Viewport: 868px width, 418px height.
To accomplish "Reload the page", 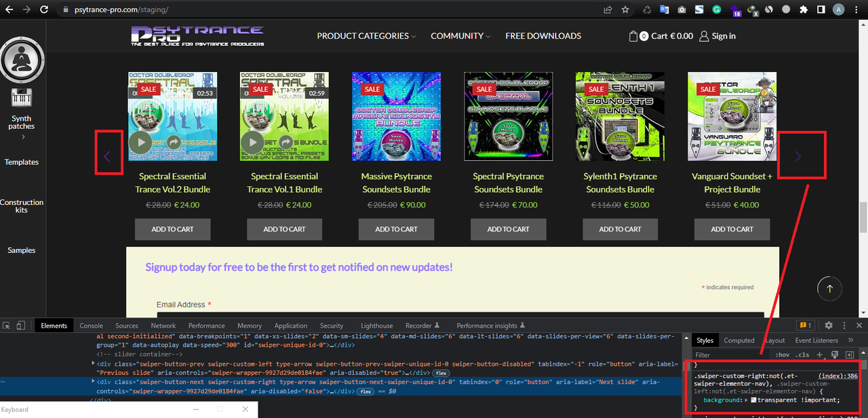I will (x=44, y=9).
